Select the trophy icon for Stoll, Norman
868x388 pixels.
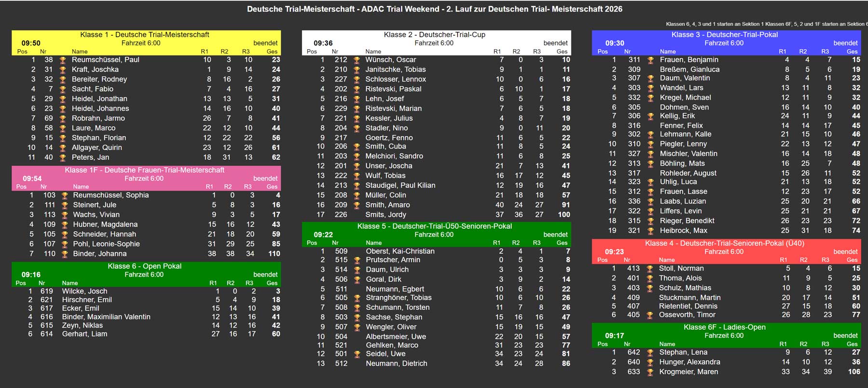pyautogui.click(x=650, y=269)
